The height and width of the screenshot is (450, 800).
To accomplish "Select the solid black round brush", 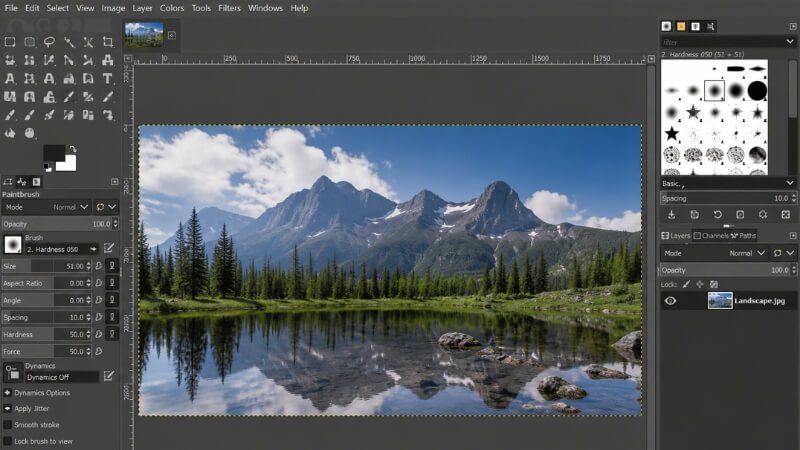I will pos(757,90).
